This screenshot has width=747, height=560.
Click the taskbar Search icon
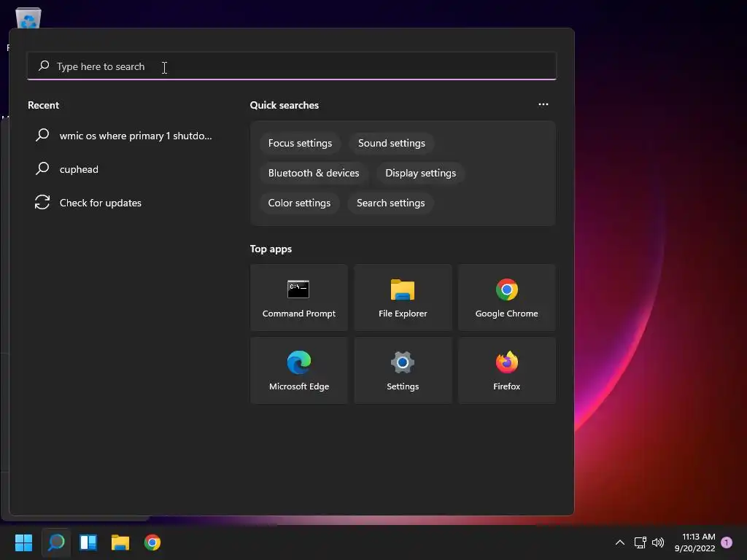[x=56, y=542]
